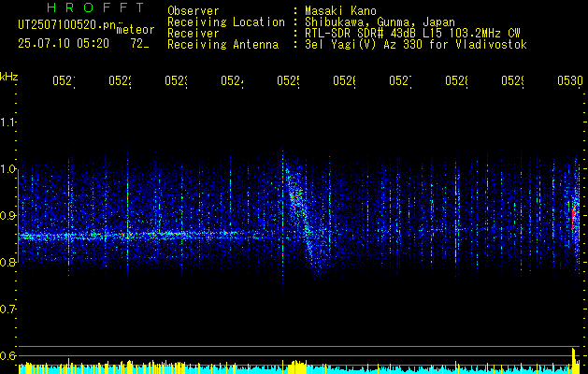Click the 0.7 kHz axis label
This screenshot has height=374, width=588.
7,309
